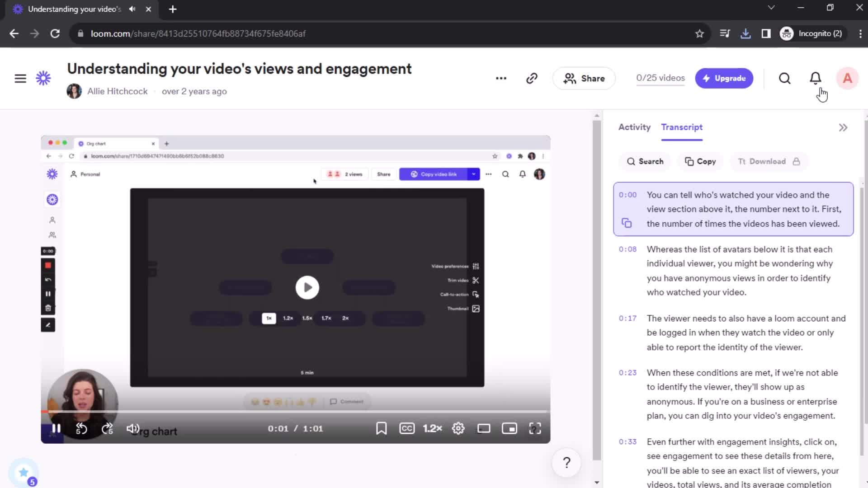Mute the video audio speaker icon
The width and height of the screenshot is (868, 488).
132,428
